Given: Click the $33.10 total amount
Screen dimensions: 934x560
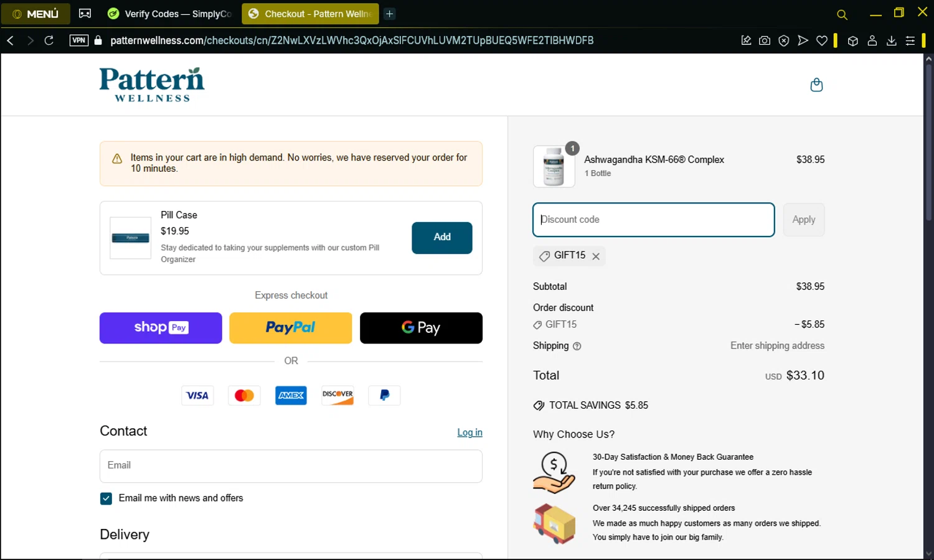Looking at the screenshot, I should (805, 376).
